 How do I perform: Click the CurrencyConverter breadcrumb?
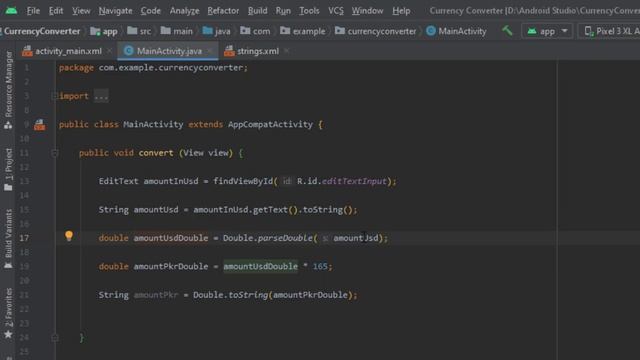pos(42,31)
